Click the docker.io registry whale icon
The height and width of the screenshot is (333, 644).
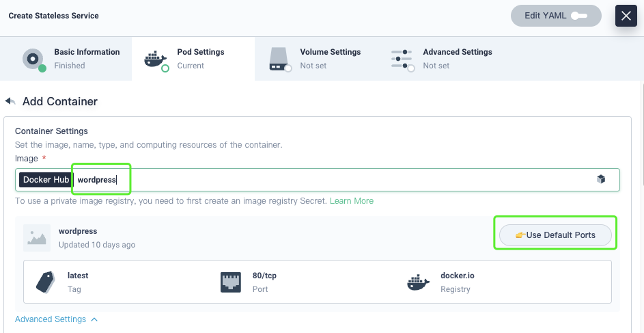pos(417,282)
